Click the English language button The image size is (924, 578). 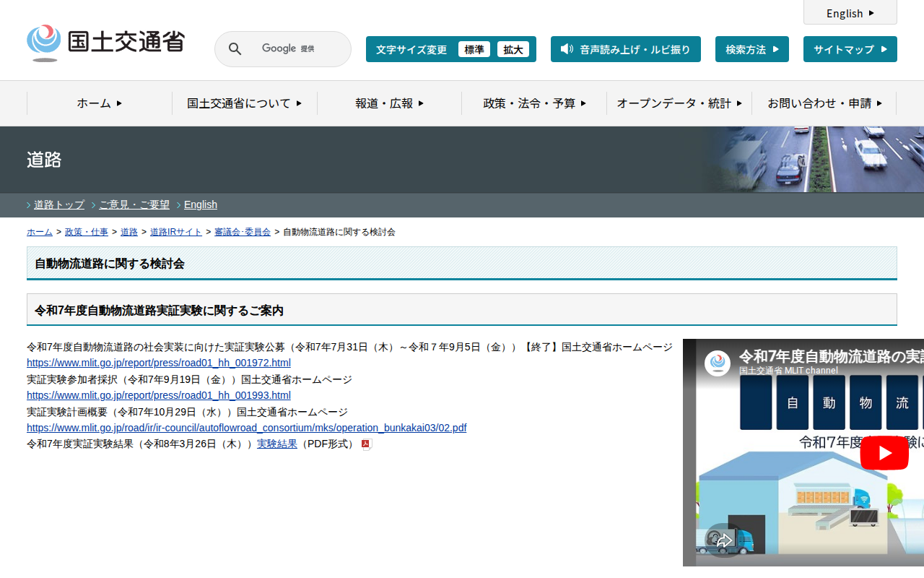click(x=850, y=13)
